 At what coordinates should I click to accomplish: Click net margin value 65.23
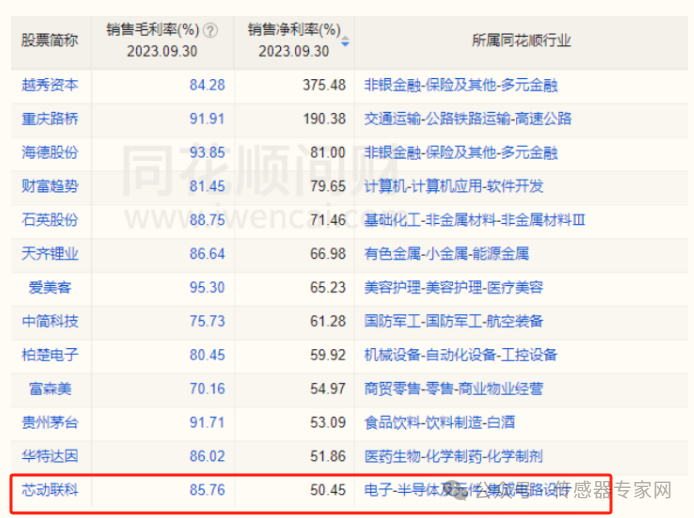tap(328, 287)
